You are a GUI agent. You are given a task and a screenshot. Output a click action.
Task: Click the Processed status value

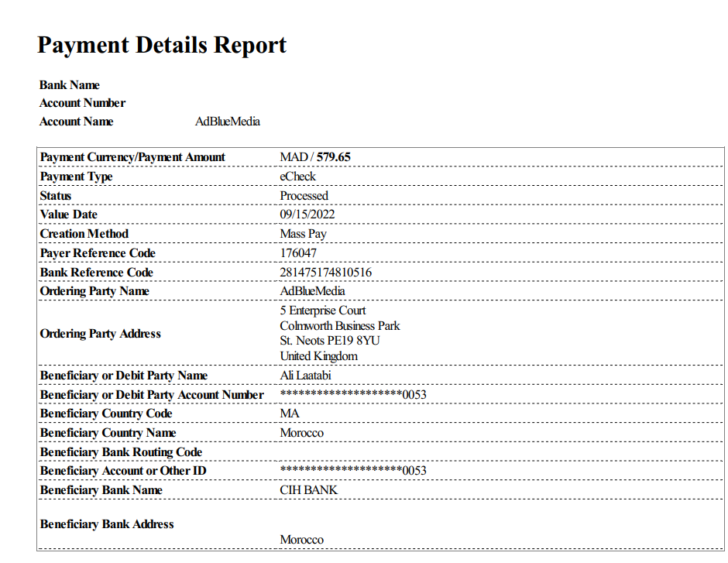pos(304,196)
